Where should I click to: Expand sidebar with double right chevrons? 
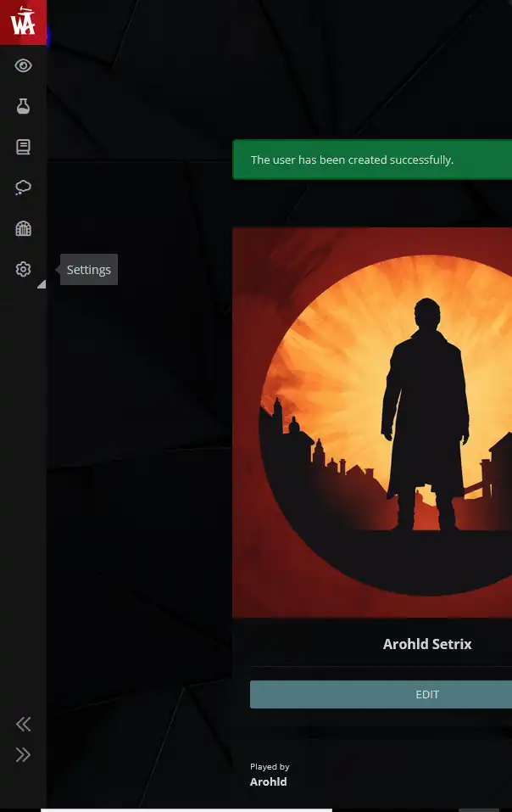coord(23,754)
